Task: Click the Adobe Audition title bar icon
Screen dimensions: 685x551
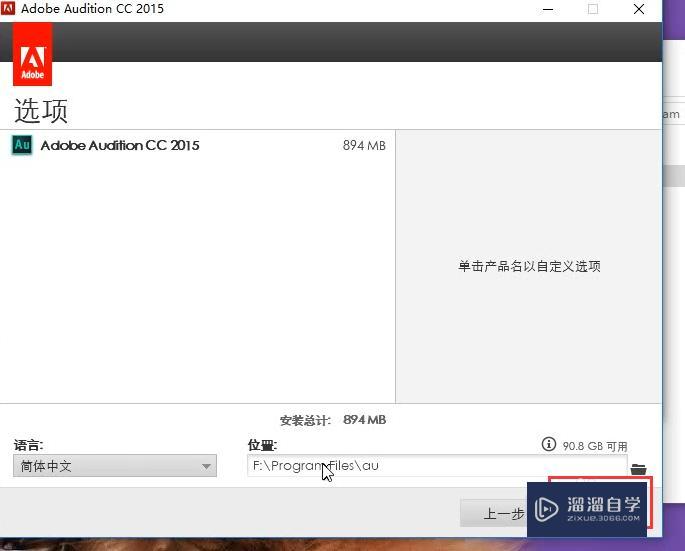Action: [8, 8]
